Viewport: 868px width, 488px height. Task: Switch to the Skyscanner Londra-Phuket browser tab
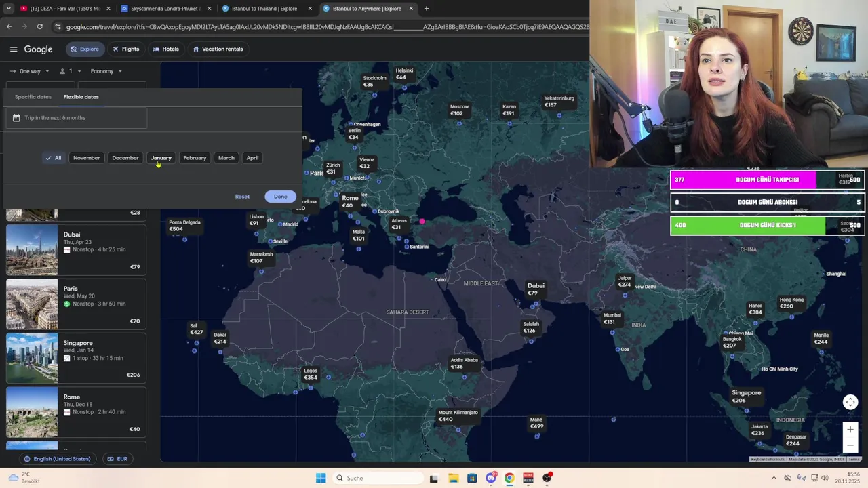point(165,9)
